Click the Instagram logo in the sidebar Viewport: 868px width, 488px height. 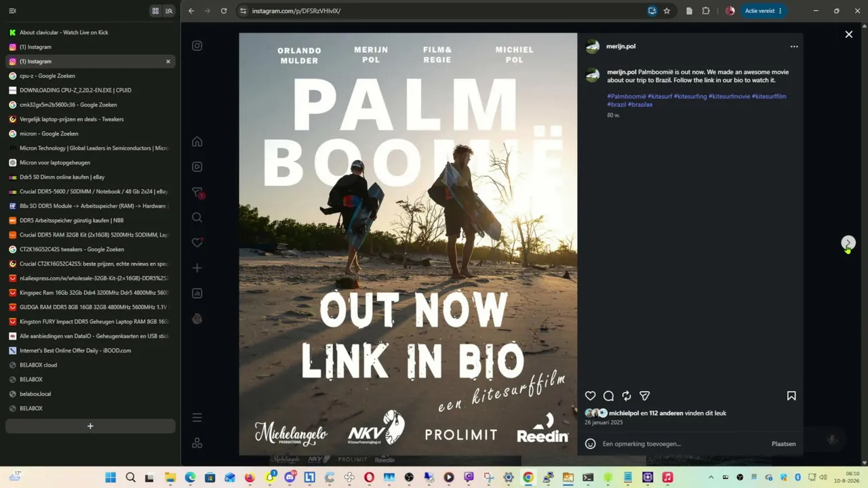coord(197,46)
